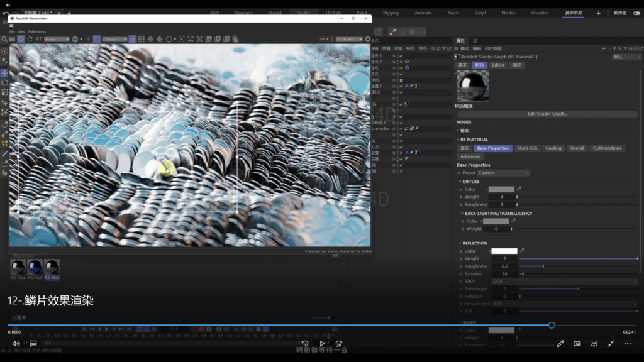This screenshot has width=644, height=362.
Task: Toggle the RT real-time render button
Action: point(39,39)
